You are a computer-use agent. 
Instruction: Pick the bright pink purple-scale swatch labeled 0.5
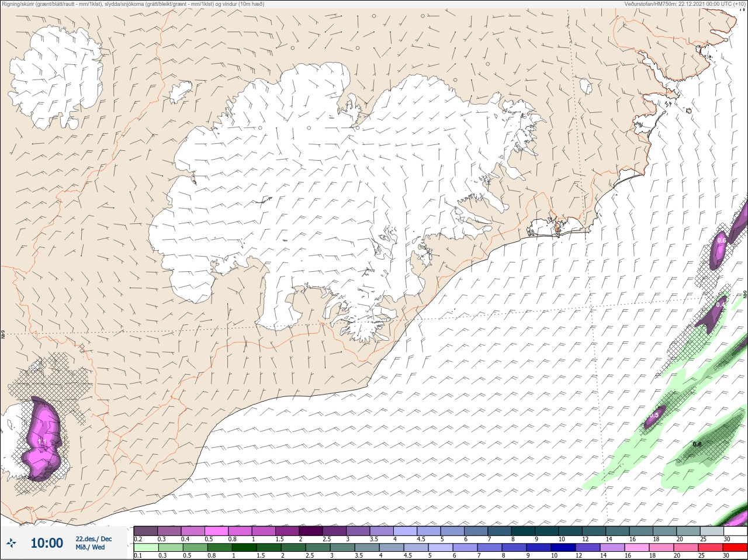coord(216,531)
